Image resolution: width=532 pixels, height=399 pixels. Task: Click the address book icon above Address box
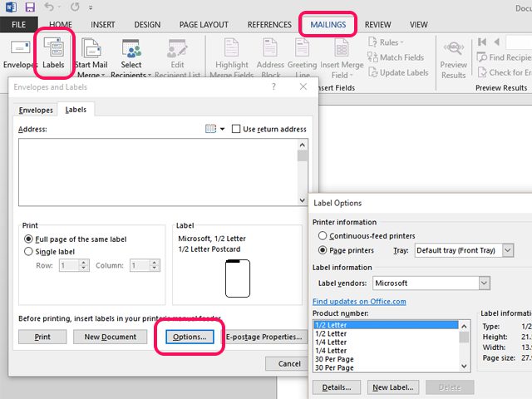(x=210, y=129)
